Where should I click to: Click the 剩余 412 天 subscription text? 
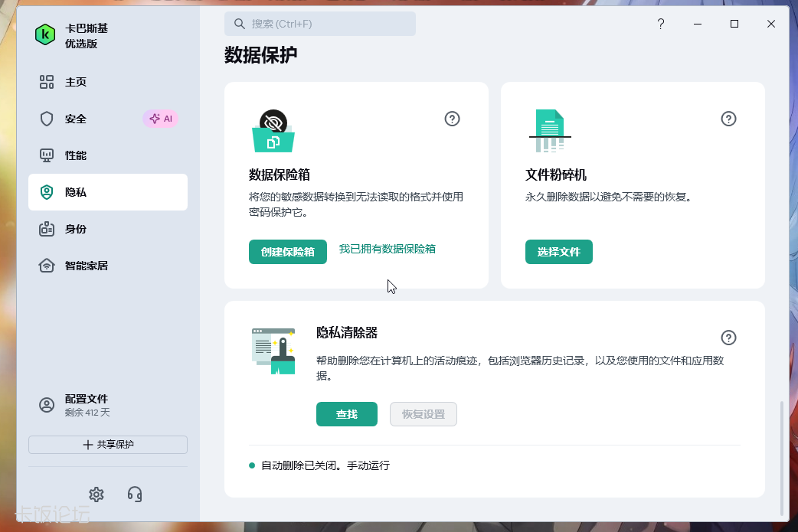tap(87, 413)
